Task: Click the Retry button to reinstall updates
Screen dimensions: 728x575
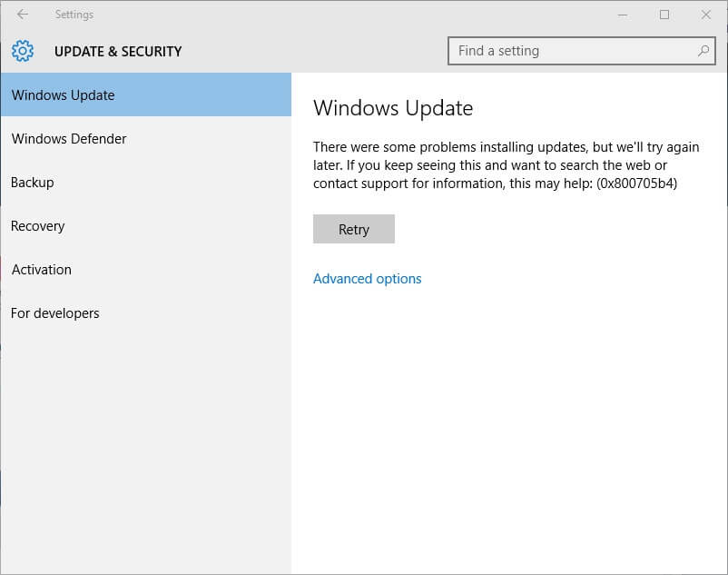Action: click(x=353, y=229)
